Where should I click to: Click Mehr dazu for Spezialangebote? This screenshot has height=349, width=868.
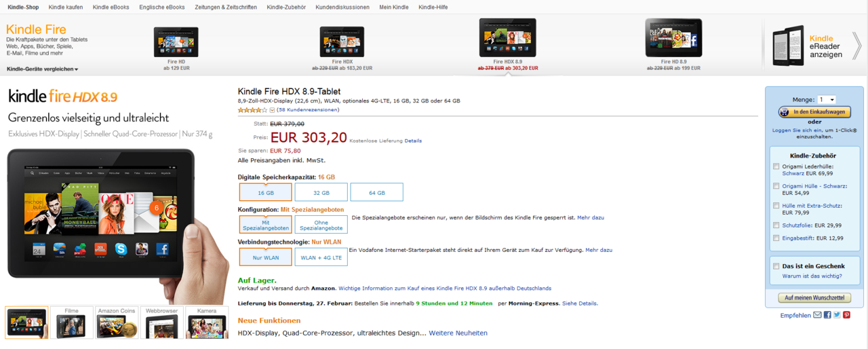tap(591, 217)
